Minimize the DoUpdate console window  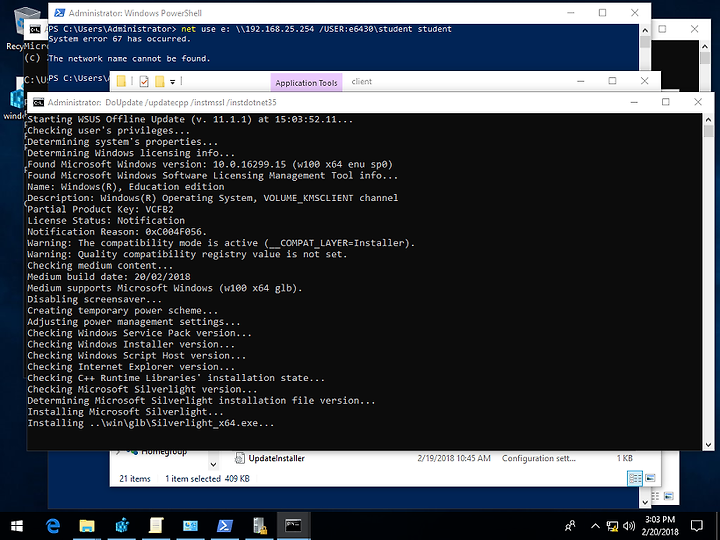(x=634, y=102)
